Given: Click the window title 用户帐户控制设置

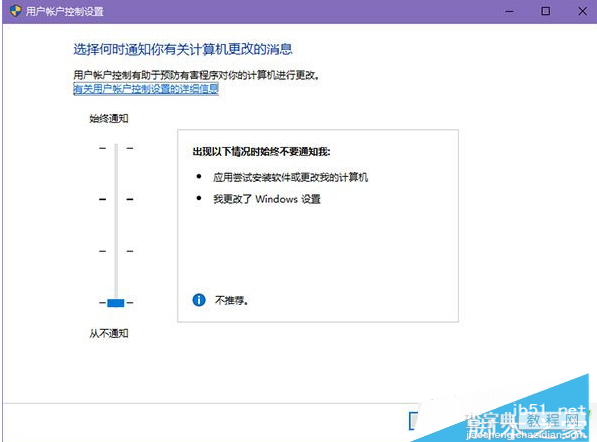Looking at the screenshot, I should pos(65,11).
